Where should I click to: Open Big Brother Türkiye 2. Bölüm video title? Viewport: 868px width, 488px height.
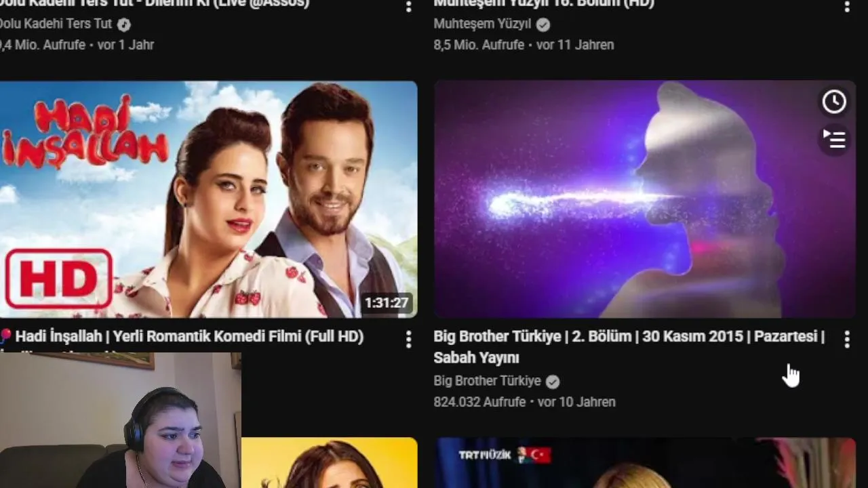click(629, 347)
